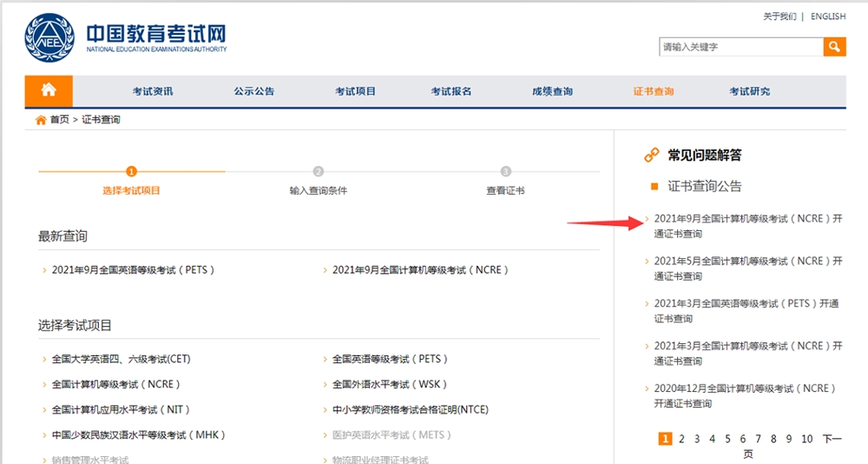The width and height of the screenshot is (868, 464).
Task: Open 关于我们 link at top
Action: tap(779, 17)
